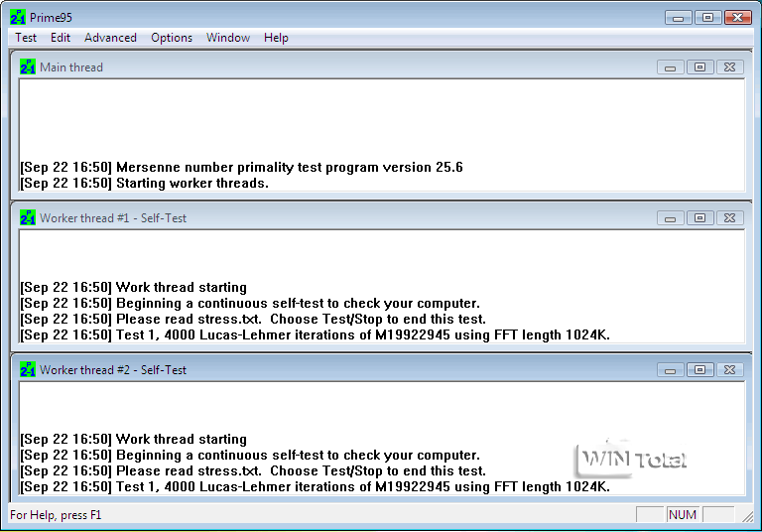Open the Options menu
The width and height of the screenshot is (762, 532).
[x=172, y=38]
